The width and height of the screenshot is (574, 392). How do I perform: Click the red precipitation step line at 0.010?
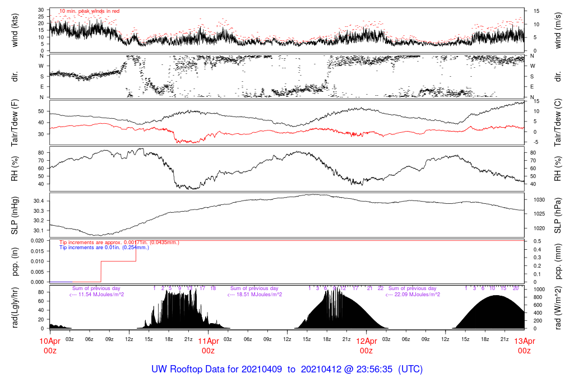click(x=119, y=261)
